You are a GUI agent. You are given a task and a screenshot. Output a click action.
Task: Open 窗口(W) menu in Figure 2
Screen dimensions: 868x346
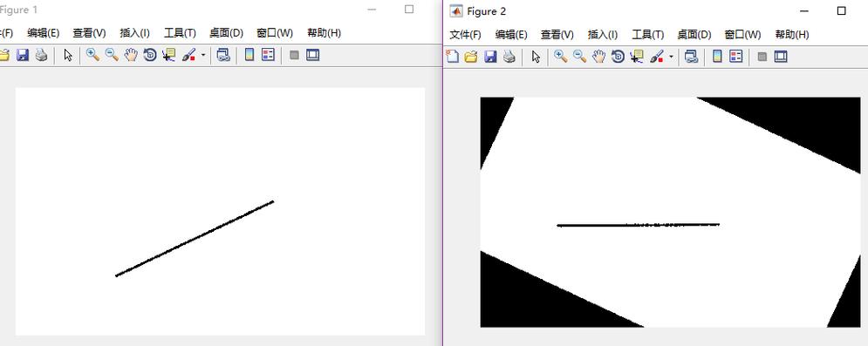pyautogui.click(x=743, y=34)
